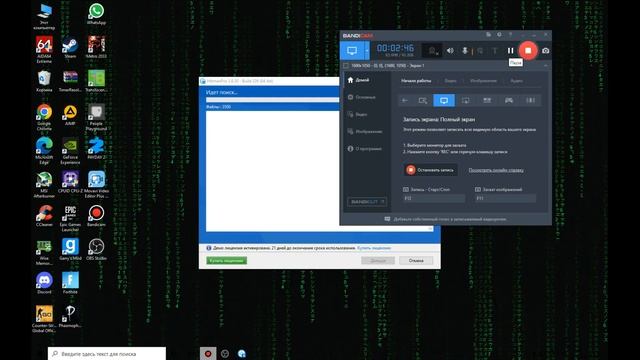Open the Корзина recycle bin icon

[44, 81]
